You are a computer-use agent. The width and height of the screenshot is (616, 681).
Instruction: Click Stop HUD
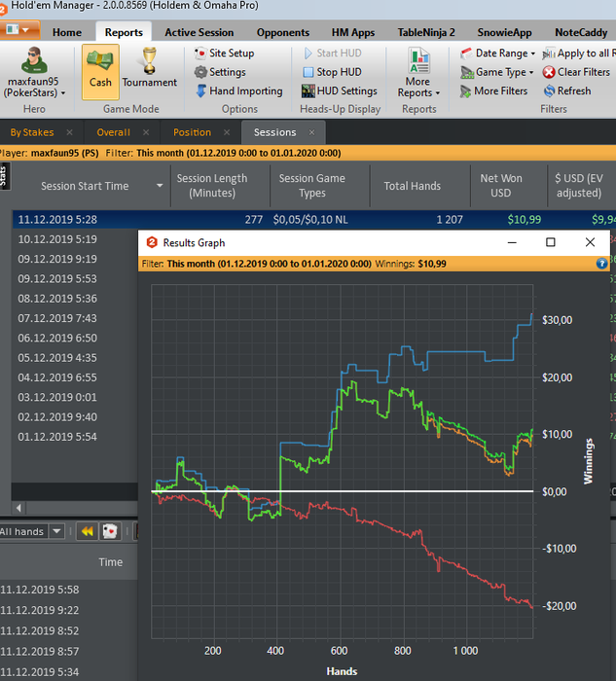pyautogui.click(x=332, y=72)
